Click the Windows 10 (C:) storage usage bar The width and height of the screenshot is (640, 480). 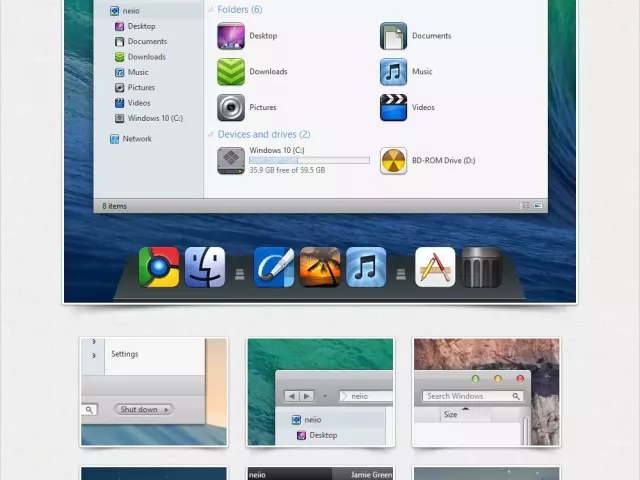click(309, 160)
